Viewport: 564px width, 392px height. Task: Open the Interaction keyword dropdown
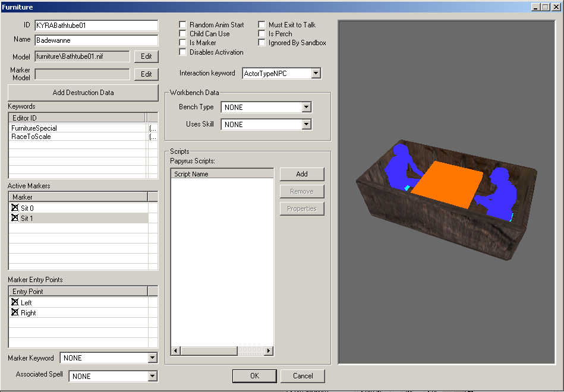(316, 74)
